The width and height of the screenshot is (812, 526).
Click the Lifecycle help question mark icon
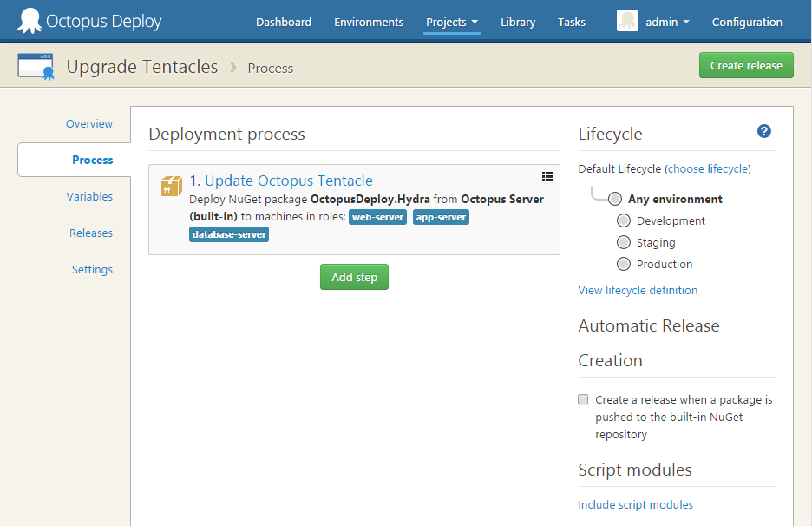pos(763,131)
